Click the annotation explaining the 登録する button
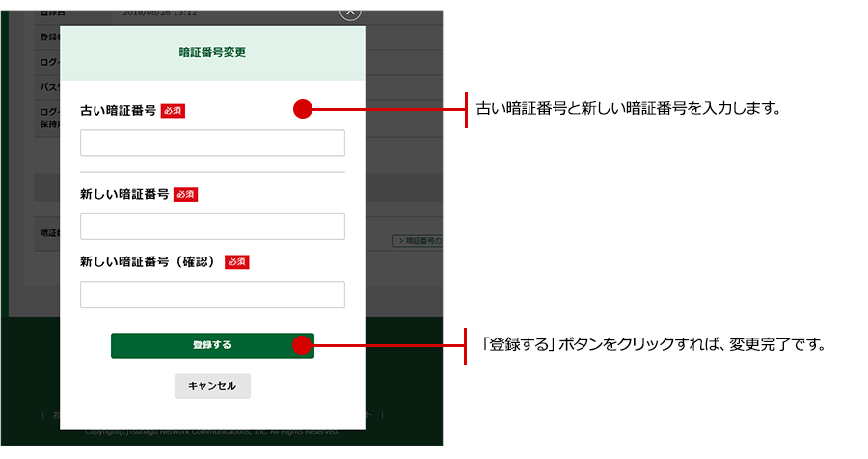868x459 pixels. [654, 344]
